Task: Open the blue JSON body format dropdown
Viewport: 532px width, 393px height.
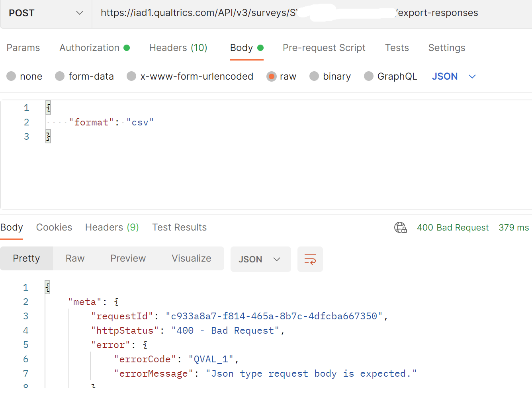Action: click(454, 76)
